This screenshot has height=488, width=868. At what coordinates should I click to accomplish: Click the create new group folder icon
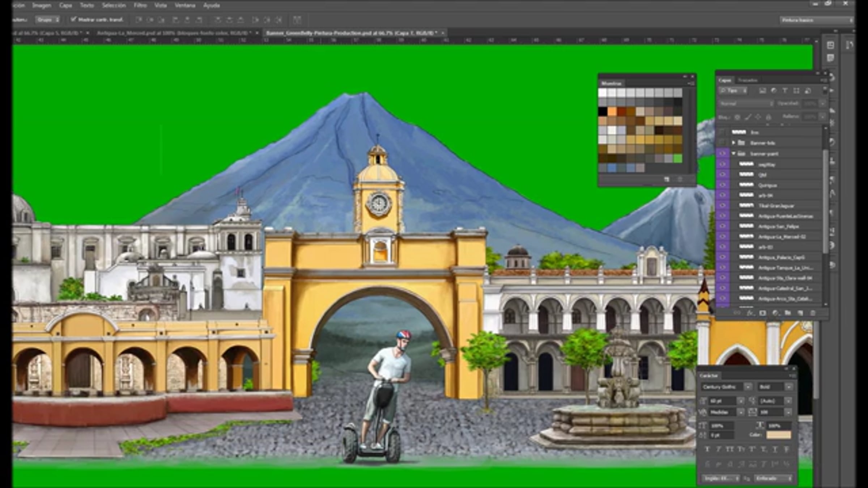pyautogui.click(x=788, y=313)
